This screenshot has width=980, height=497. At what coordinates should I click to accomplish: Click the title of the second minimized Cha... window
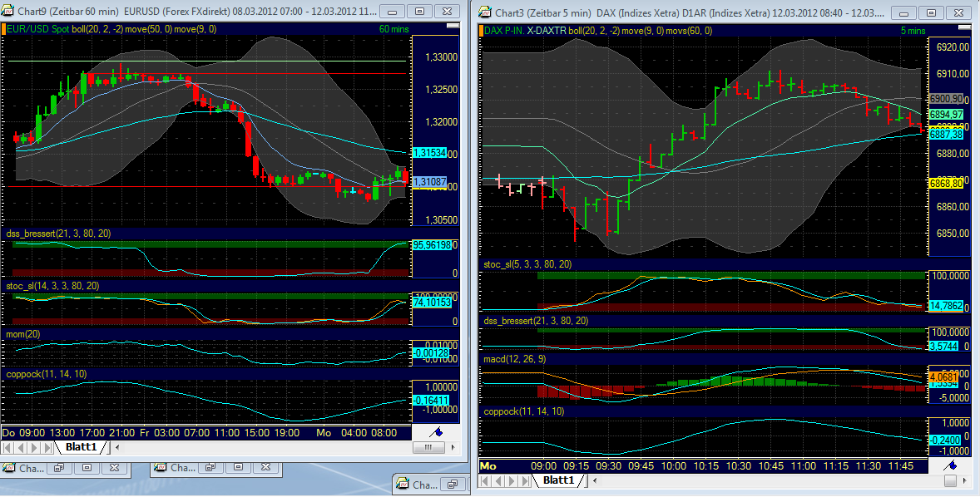pyautogui.click(x=183, y=466)
